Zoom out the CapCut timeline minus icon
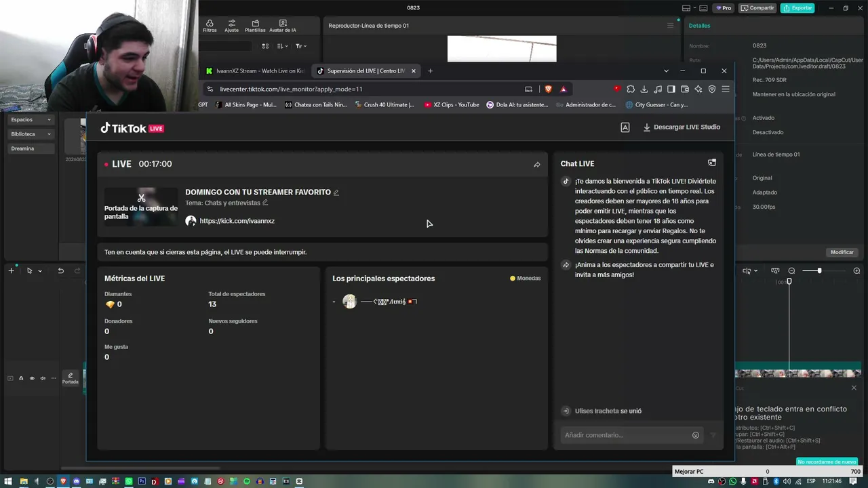868x488 pixels. click(791, 270)
